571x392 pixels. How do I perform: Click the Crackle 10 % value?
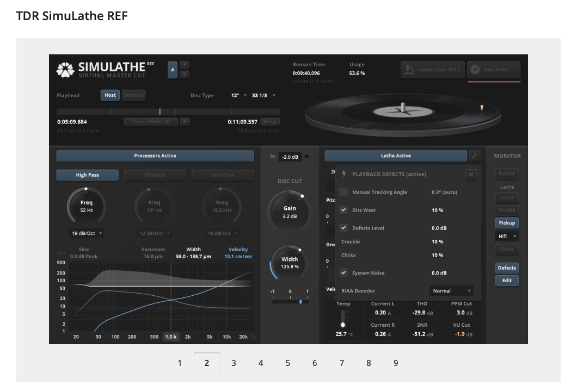point(437,241)
